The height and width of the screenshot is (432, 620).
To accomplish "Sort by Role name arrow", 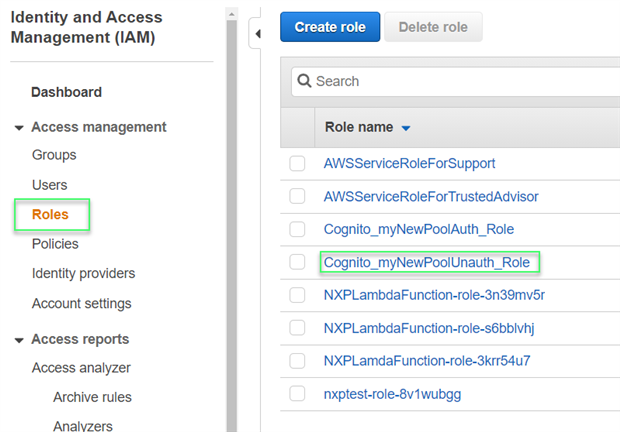I will 405,129.
